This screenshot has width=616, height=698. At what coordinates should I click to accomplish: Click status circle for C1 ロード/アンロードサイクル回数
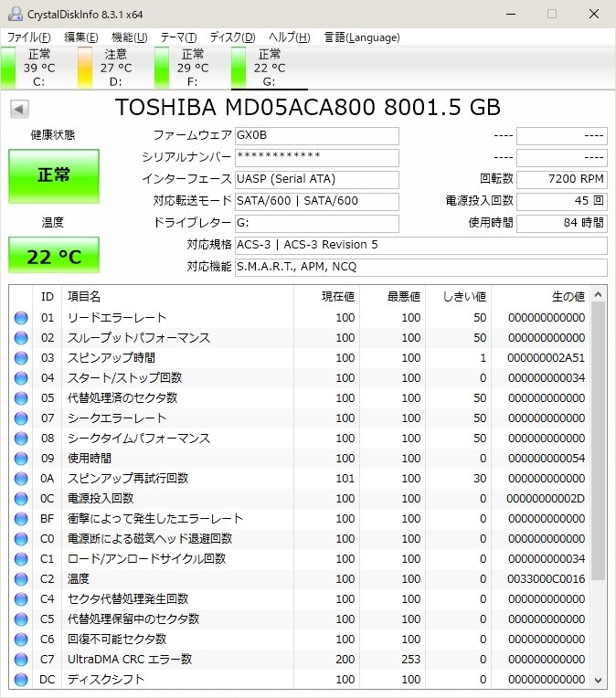[x=21, y=558]
